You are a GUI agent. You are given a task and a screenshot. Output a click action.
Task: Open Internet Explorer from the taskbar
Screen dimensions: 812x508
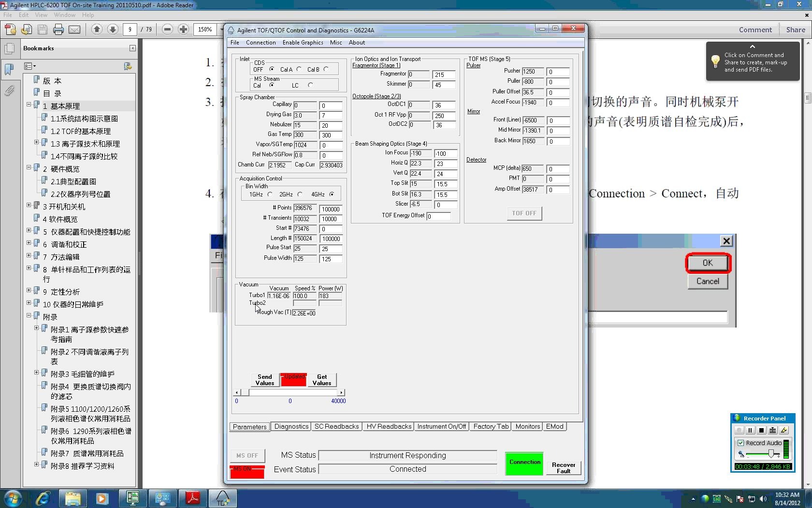pyautogui.click(x=43, y=498)
